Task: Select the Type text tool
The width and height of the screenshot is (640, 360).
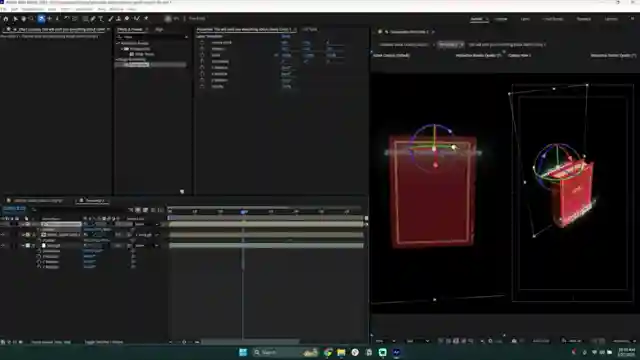Action: coord(101,19)
